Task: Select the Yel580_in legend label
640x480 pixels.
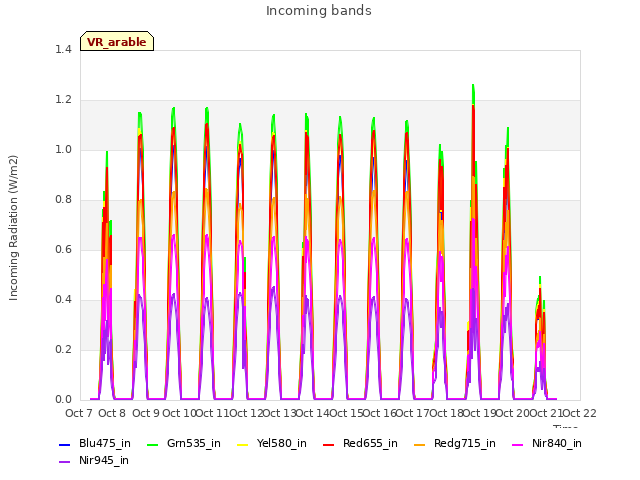Action: click(x=282, y=444)
